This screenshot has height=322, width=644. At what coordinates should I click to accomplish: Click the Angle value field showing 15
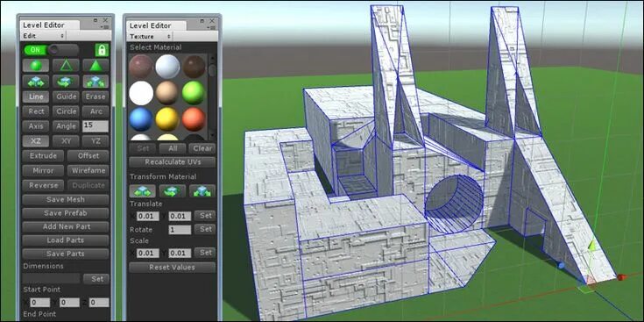tap(96, 126)
